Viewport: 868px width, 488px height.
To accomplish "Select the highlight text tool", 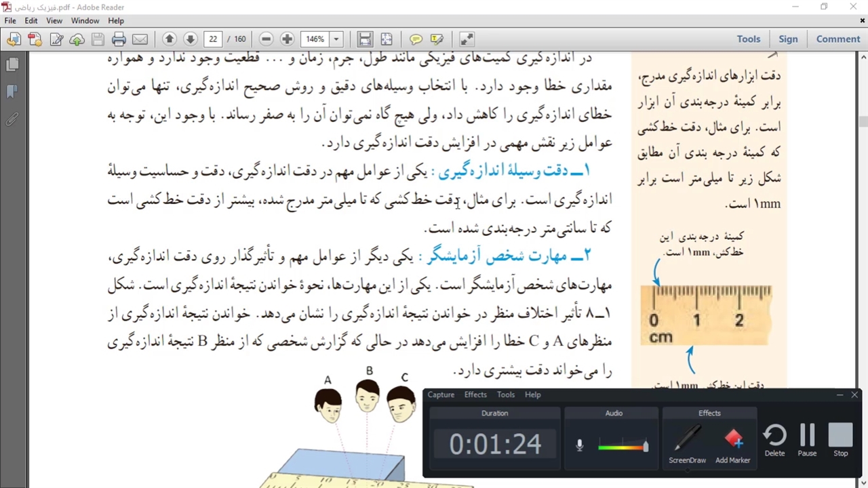I will [437, 39].
